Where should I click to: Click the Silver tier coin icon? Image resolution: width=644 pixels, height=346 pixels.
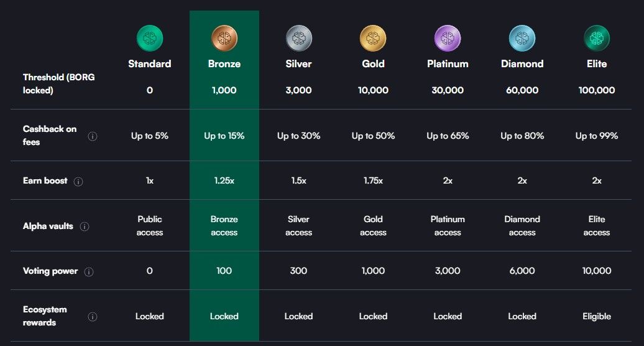click(298, 39)
